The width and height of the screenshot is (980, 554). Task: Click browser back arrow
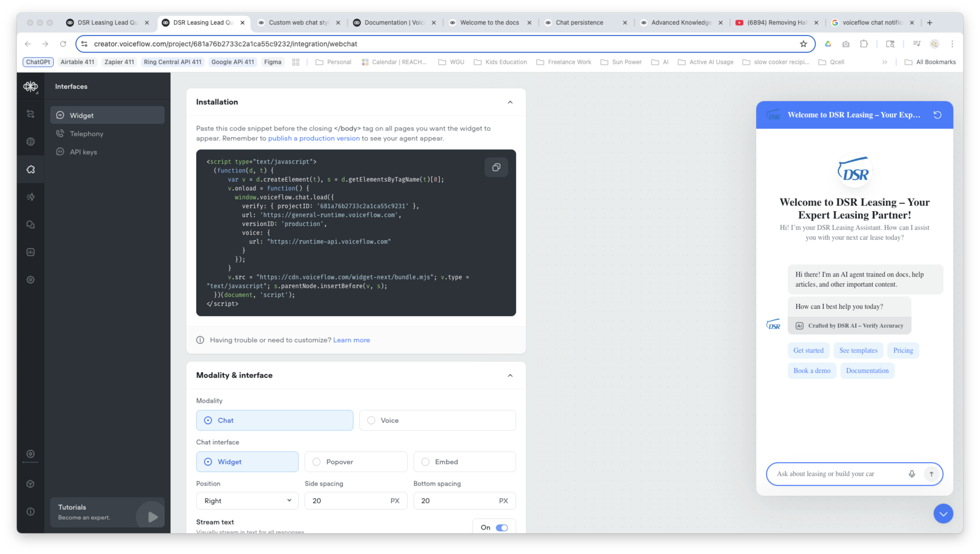point(28,44)
